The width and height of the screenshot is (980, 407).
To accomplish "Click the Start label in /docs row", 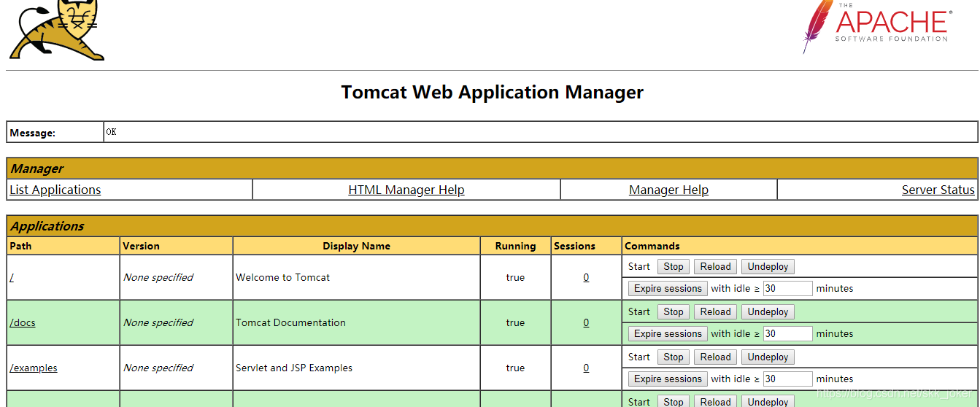I will click(x=639, y=311).
